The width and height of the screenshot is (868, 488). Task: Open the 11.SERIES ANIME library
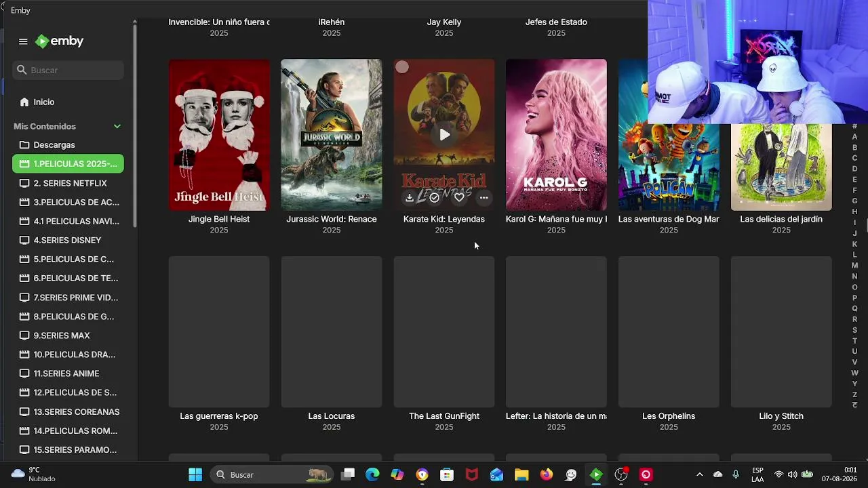pyautogui.click(x=68, y=373)
